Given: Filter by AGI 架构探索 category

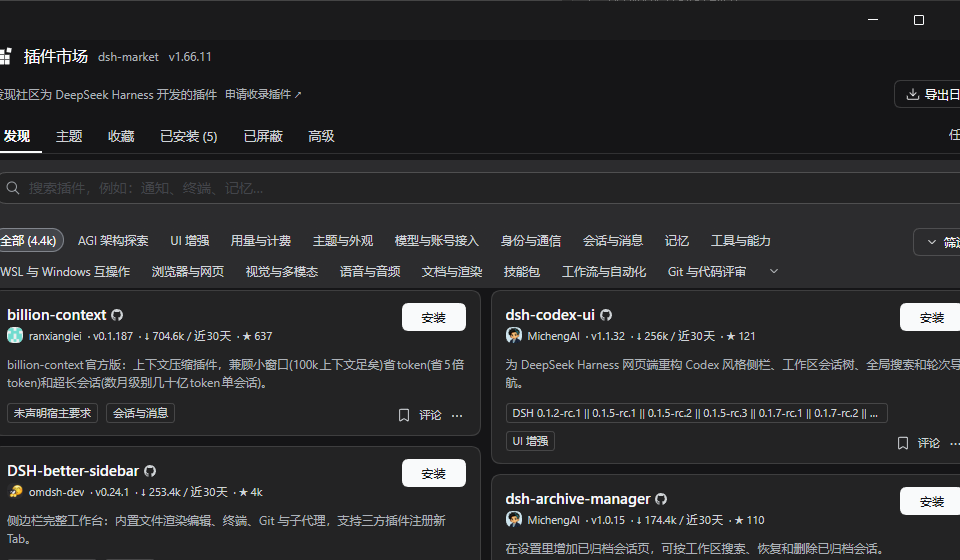Looking at the screenshot, I should pos(113,241).
